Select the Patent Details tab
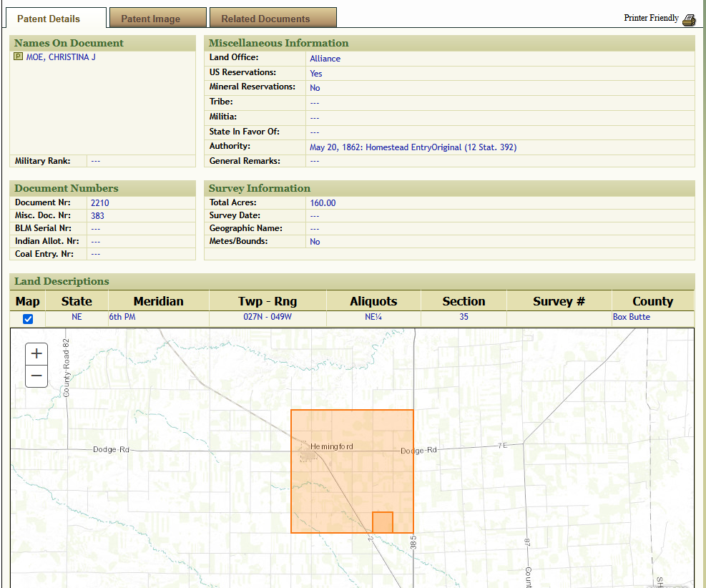The height and width of the screenshot is (588, 706). (49, 19)
